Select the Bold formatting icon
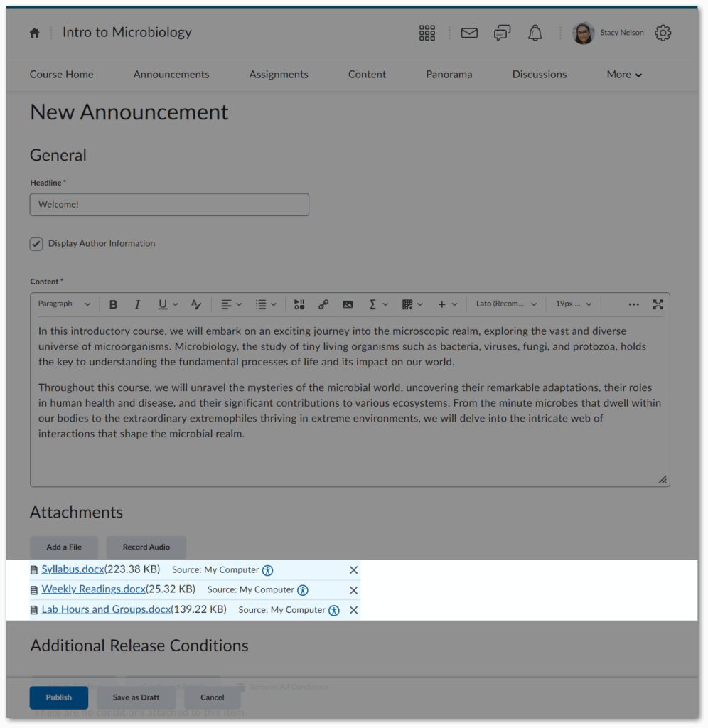 (x=113, y=304)
